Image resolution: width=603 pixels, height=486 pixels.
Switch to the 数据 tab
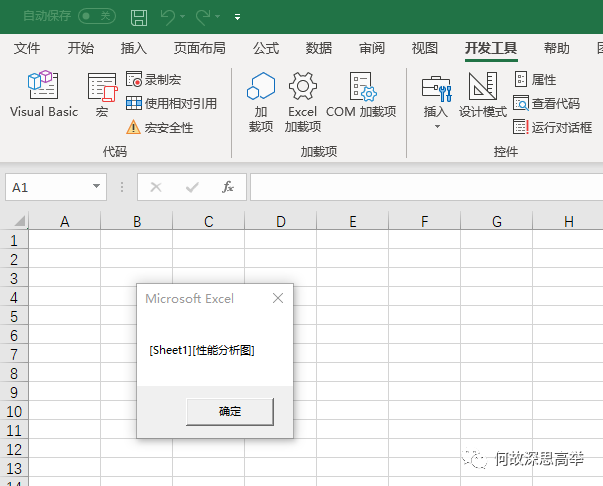pyautogui.click(x=319, y=48)
